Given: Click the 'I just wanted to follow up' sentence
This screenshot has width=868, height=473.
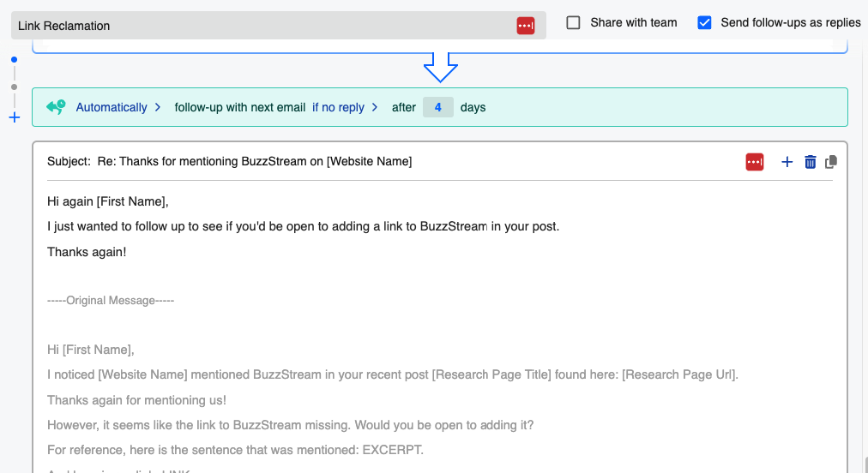Looking at the screenshot, I should point(304,226).
